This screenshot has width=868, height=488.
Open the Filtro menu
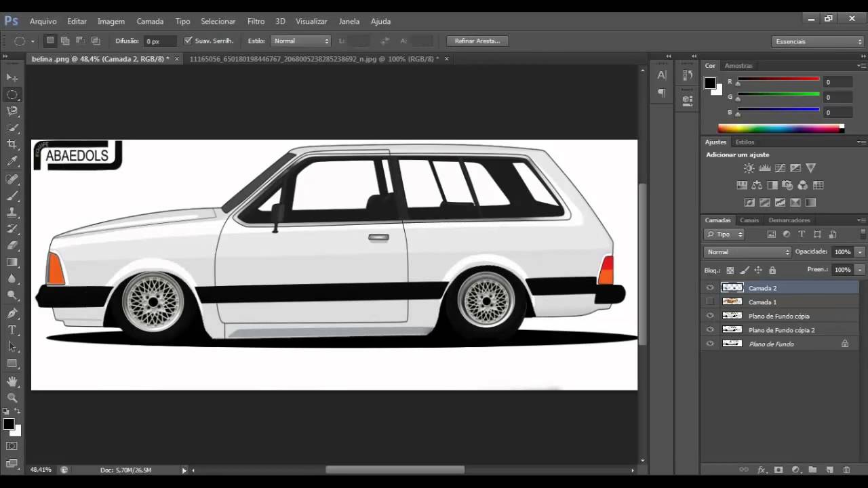click(x=256, y=22)
